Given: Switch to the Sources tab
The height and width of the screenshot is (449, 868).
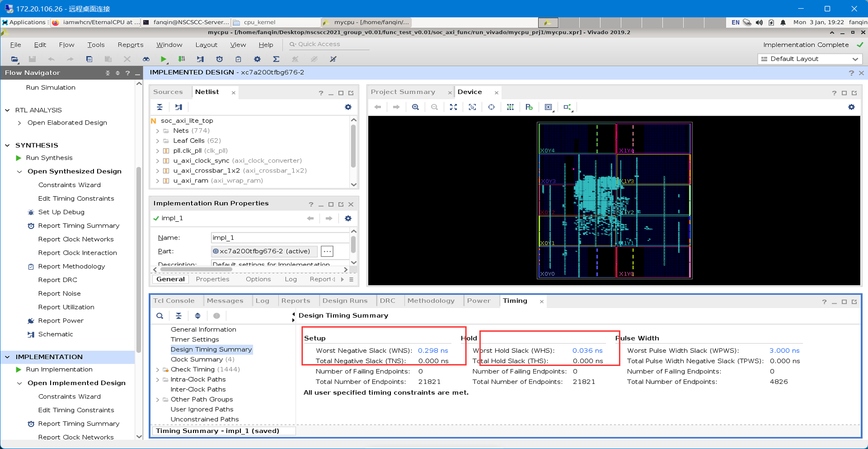Looking at the screenshot, I should [168, 92].
